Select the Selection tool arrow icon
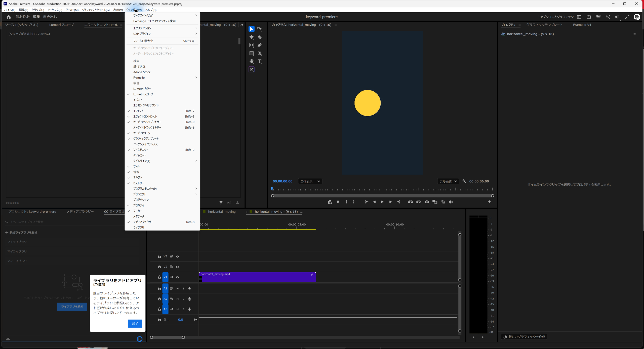 [x=251, y=29]
